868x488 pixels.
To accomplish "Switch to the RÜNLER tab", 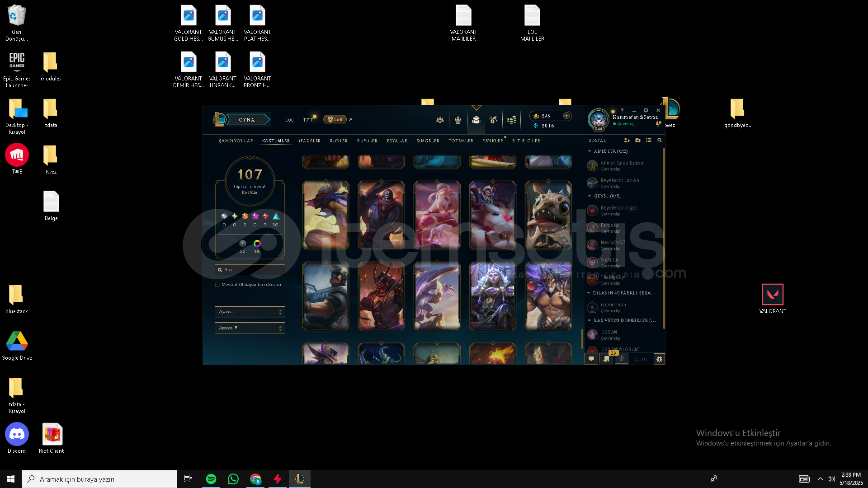I will (339, 141).
